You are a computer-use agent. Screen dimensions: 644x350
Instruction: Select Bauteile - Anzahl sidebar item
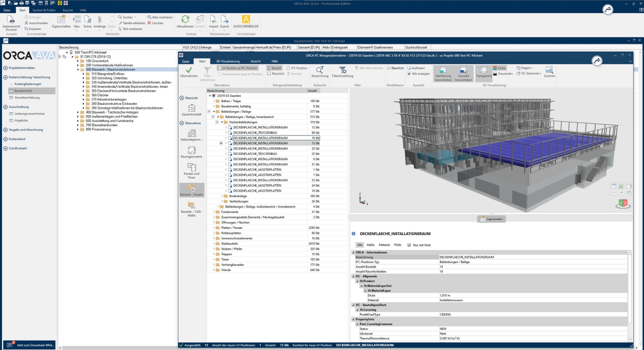click(x=192, y=190)
